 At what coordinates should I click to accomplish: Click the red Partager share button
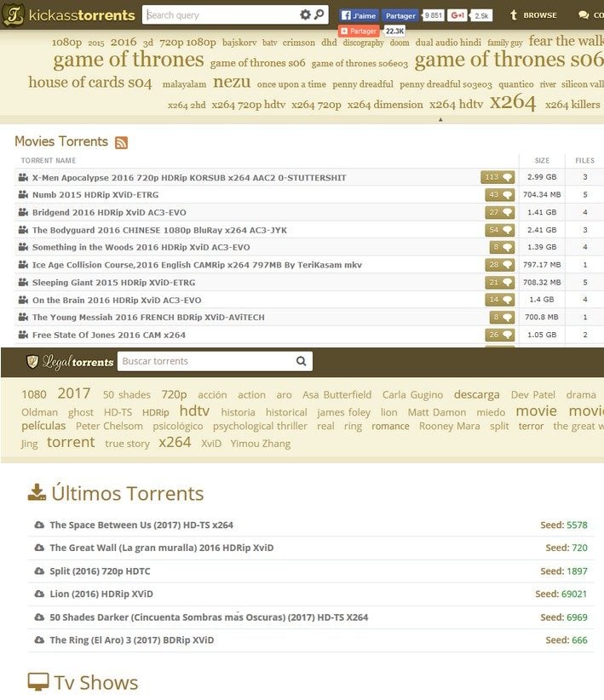(359, 31)
